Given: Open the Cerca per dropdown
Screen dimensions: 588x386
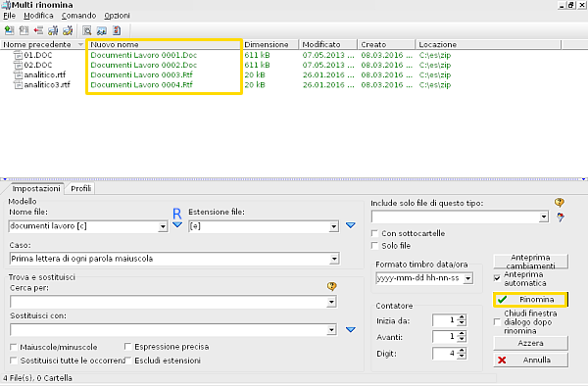Looking at the screenshot, I should 331,302.
